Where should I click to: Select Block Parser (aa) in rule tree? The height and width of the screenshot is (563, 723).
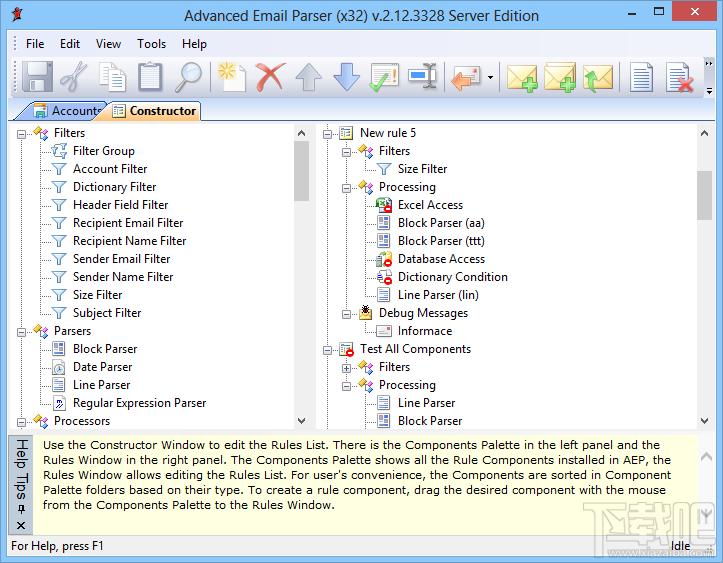click(441, 223)
